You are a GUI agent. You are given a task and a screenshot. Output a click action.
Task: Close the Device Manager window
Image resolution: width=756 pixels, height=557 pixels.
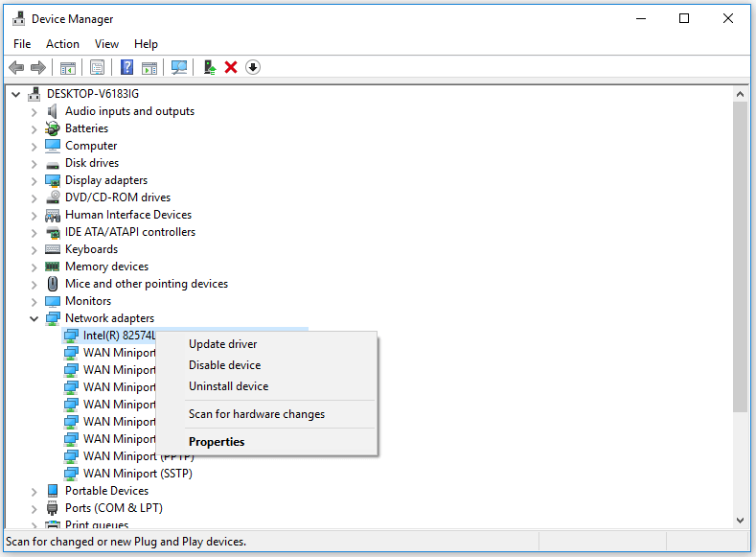tap(728, 18)
